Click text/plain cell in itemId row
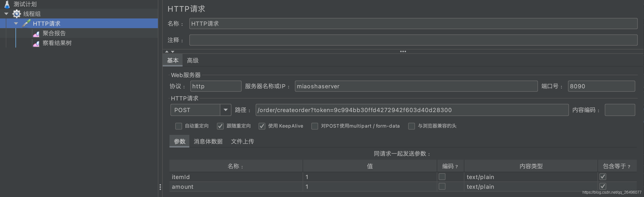Screen dimensions: 644x197 tap(531, 177)
